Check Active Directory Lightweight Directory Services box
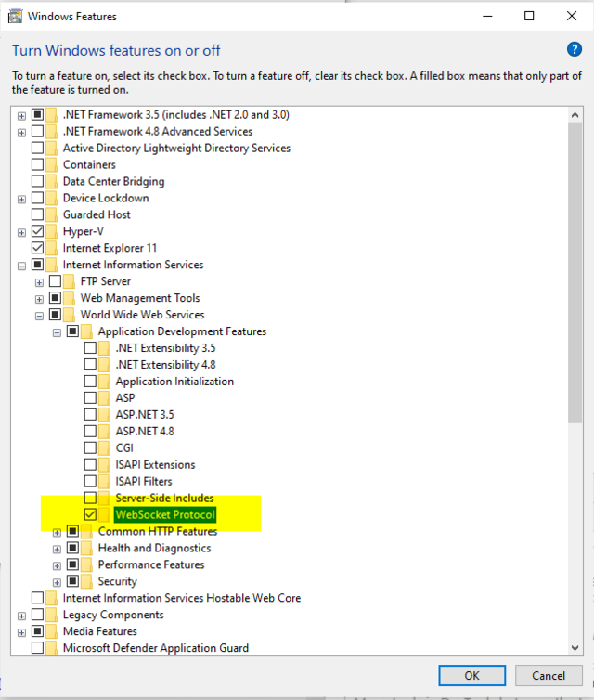The width and height of the screenshot is (594, 700). [x=37, y=148]
